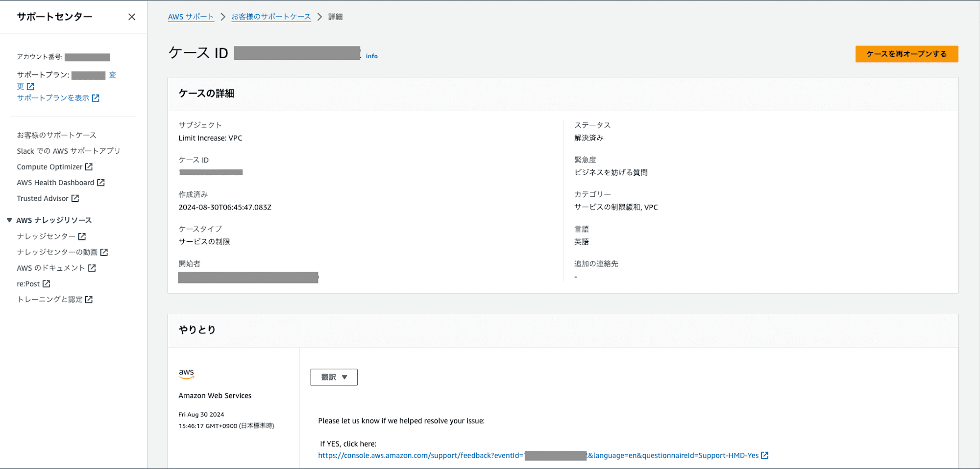Image resolution: width=980 pixels, height=469 pixels.
Task: Open ナレッジセンターの動画 link
Action: pos(57,252)
